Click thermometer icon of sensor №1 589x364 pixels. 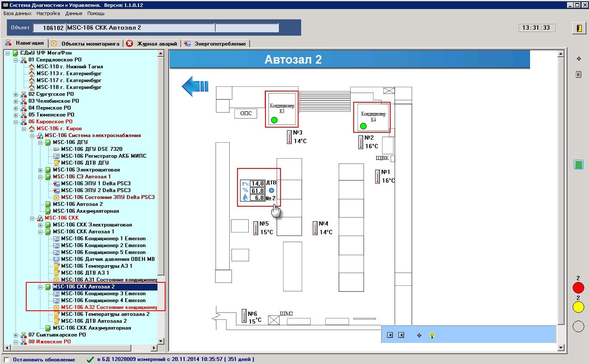377,176
